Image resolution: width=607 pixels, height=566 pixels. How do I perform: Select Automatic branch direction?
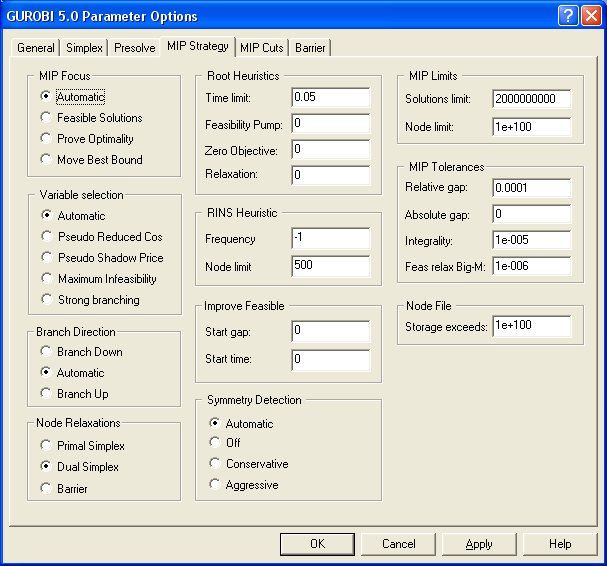[x=72, y=372]
